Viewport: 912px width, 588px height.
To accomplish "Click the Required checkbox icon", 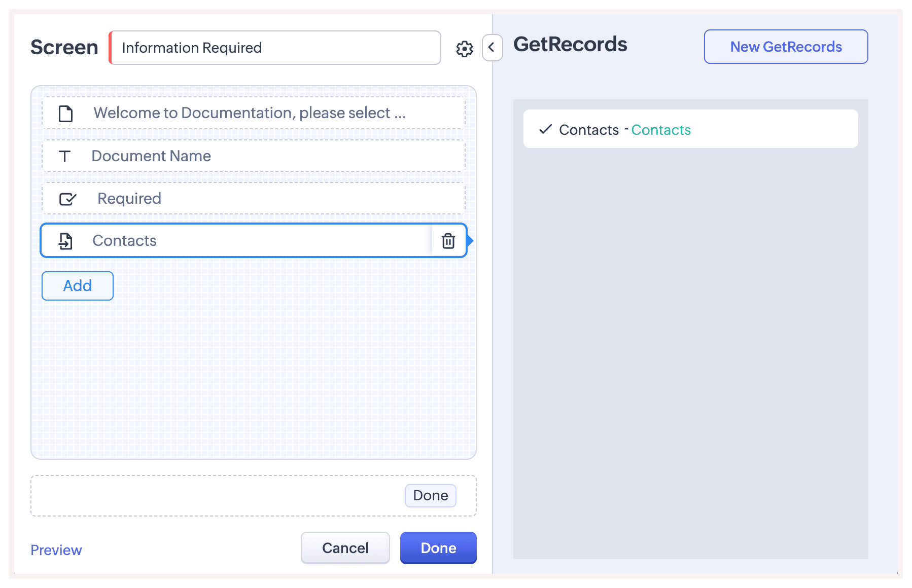I will 67,199.
